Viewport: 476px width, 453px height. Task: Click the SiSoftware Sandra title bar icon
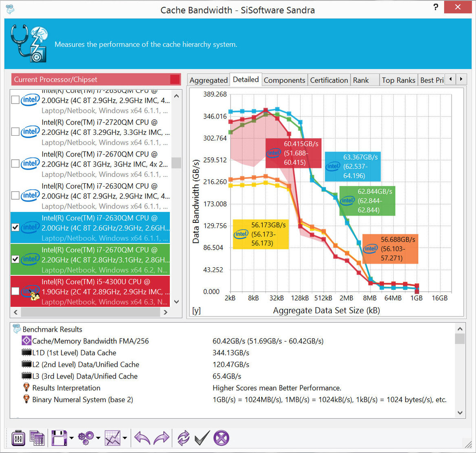(10, 9)
